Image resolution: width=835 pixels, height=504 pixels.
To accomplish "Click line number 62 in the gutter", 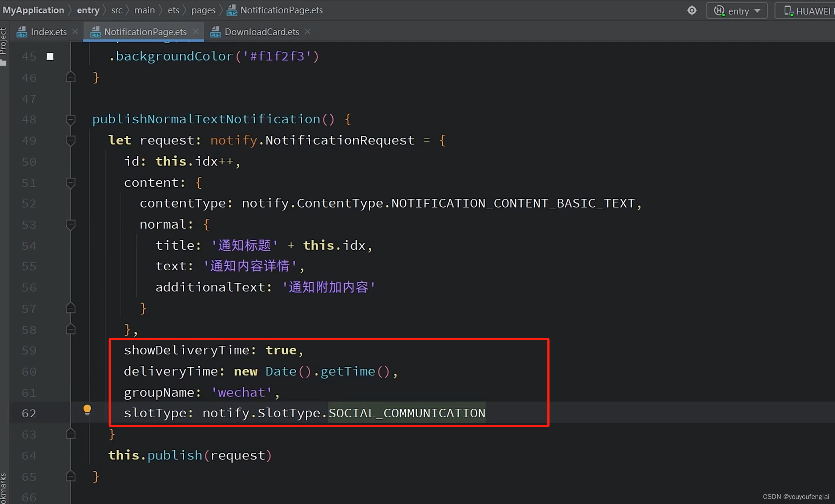I will click(29, 413).
